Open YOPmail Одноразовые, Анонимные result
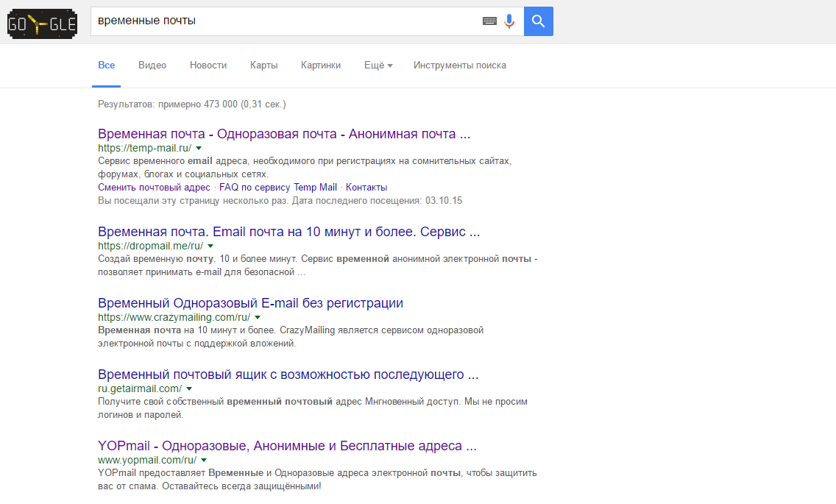 pyautogui.click(x=287, y=446)
